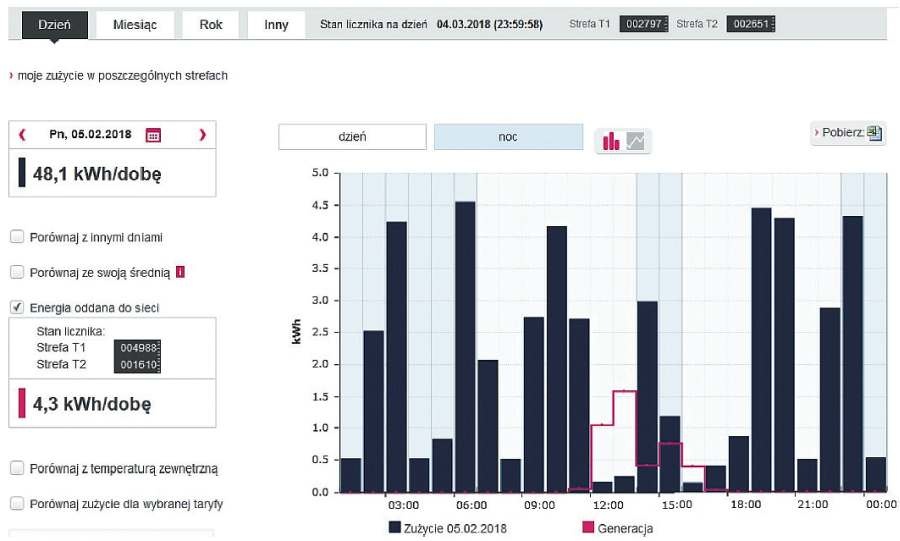
Task: Click top Strefa T2 reading 002651
Action: (751, 24)
